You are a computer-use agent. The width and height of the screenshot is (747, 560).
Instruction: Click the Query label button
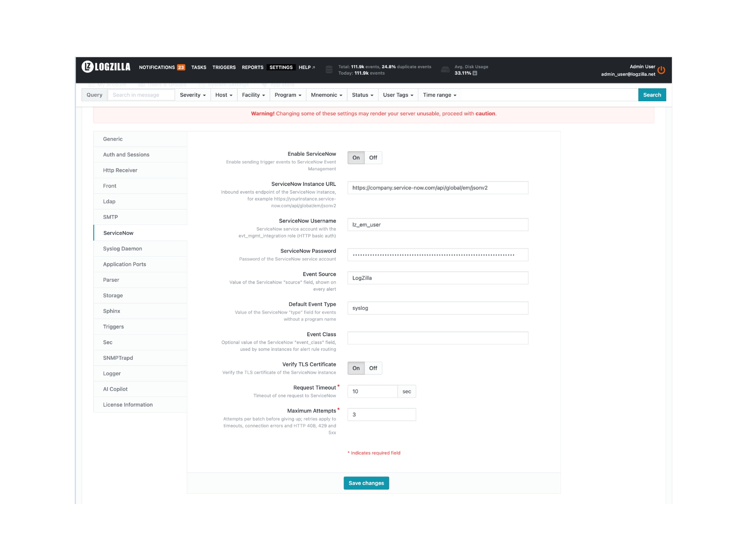[x=94, y=95]
